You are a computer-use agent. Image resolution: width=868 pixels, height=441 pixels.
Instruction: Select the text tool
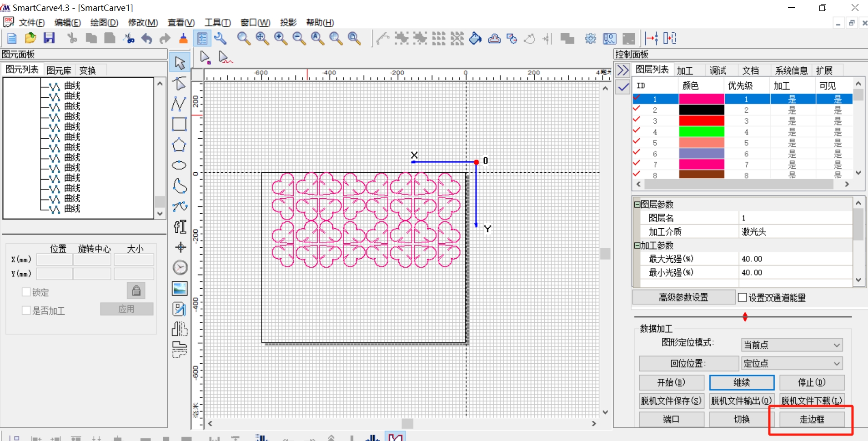[x=180, y=226]
